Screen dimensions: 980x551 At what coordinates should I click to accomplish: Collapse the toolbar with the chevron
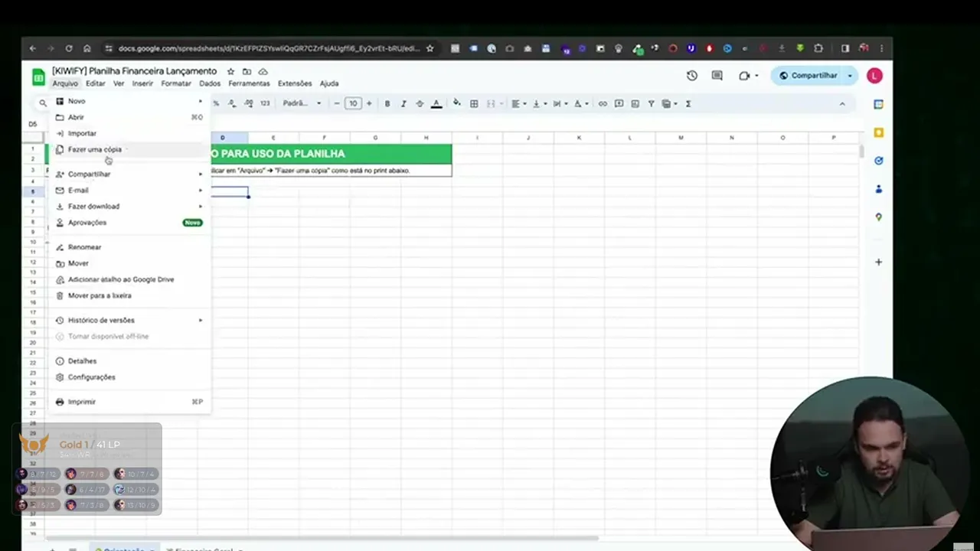click(x=842, y=103)
